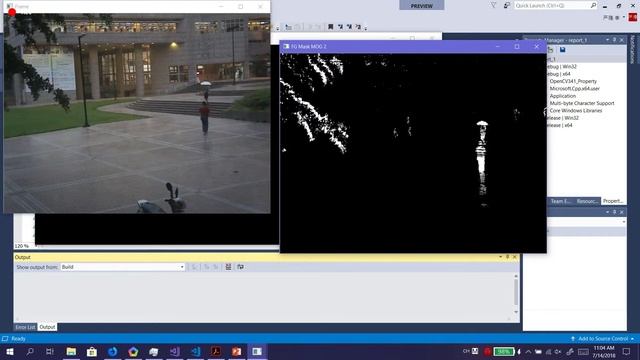The height and width of the screenshot is (360, 640).
Task: Click the send feedback icon beside Quick Launch
Action: [x=507, y=5]
